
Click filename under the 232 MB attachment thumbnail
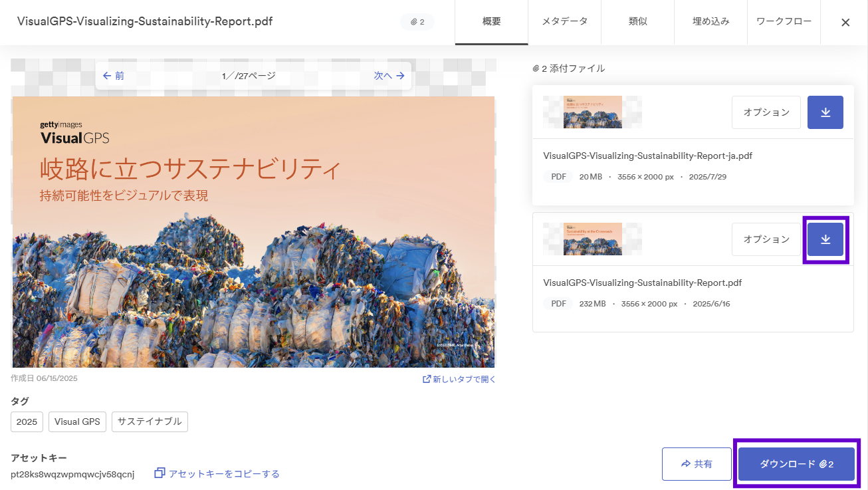642,283
